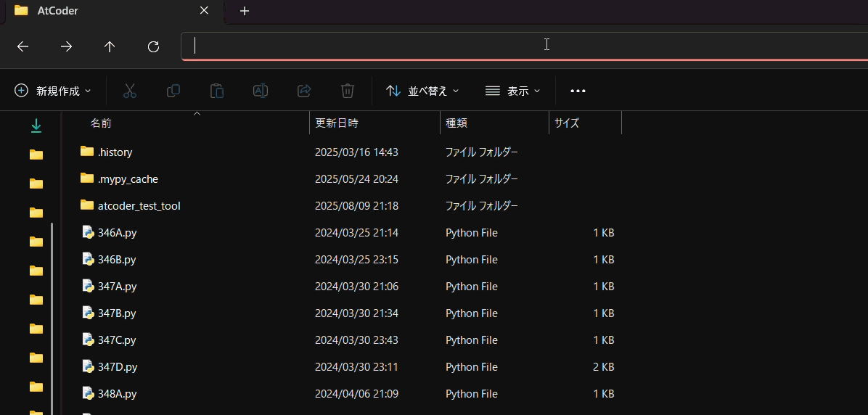Open the 新規作成 menu
The image size is (868, 415).
[52, 91]
